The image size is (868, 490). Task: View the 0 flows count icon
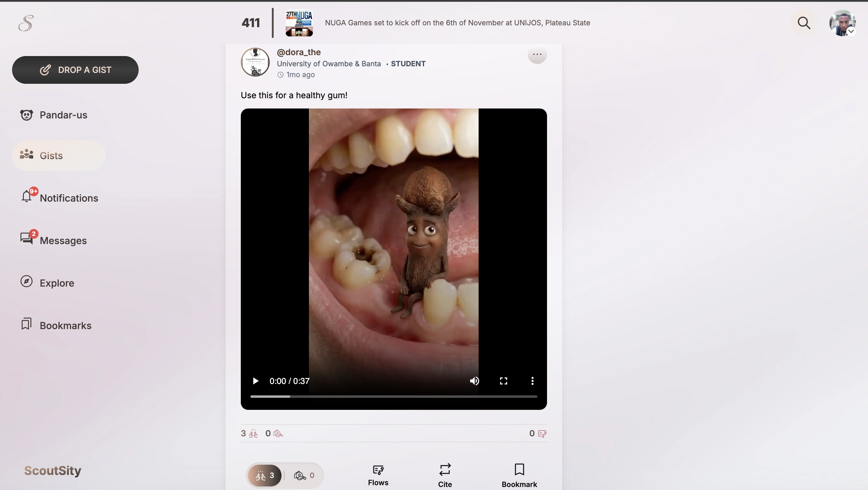pos(538,433)
